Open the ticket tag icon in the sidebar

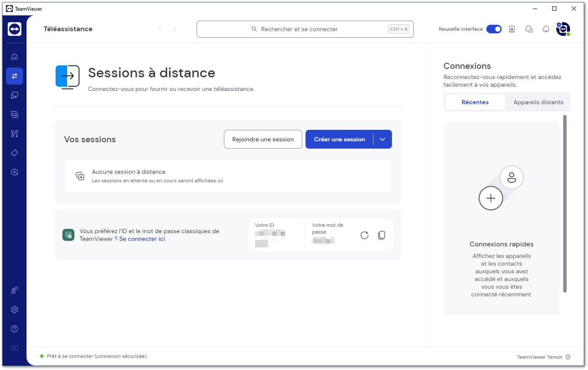pyautogui.click(x=14, y=153)
